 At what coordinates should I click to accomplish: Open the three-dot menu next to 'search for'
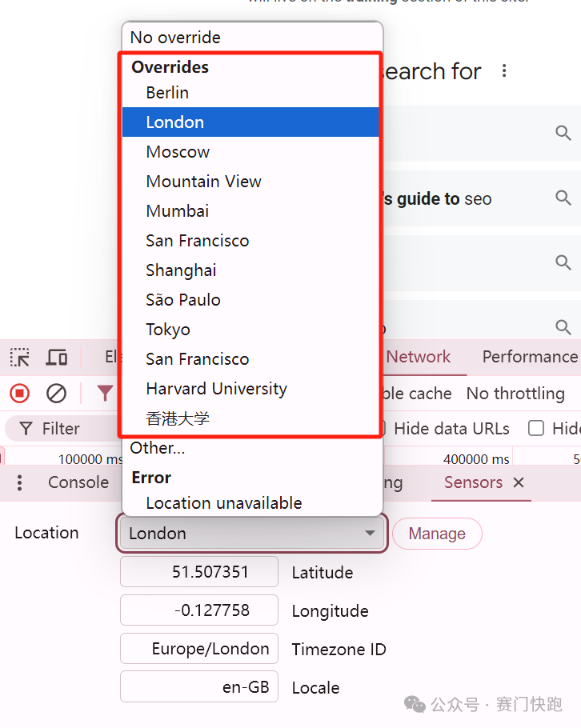(504, 71)
